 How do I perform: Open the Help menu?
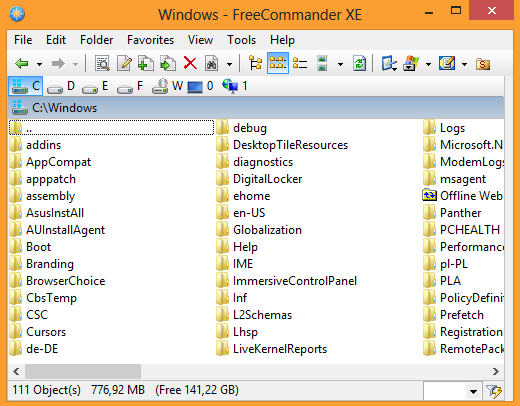282,40
